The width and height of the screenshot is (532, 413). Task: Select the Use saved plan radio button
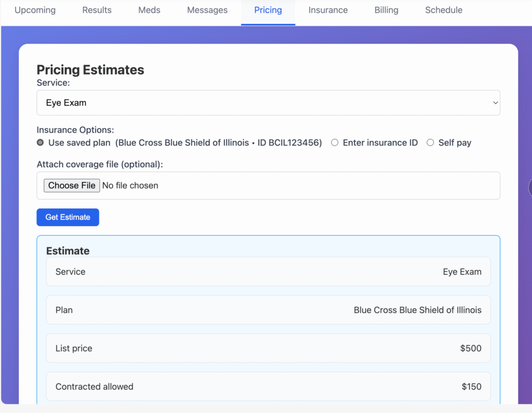click(41, 143)
